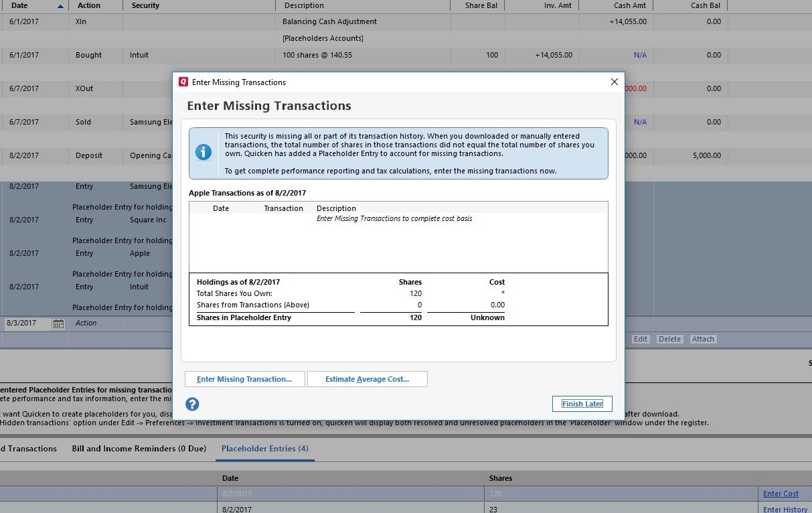Click the Attach button
Viewport: 812px width, 513px height.
(x=702, y=339)
